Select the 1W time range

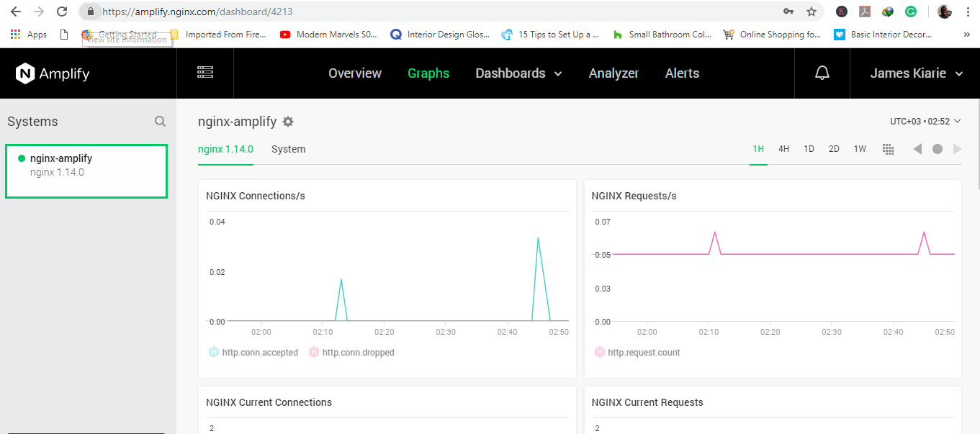tap(860, 149)
